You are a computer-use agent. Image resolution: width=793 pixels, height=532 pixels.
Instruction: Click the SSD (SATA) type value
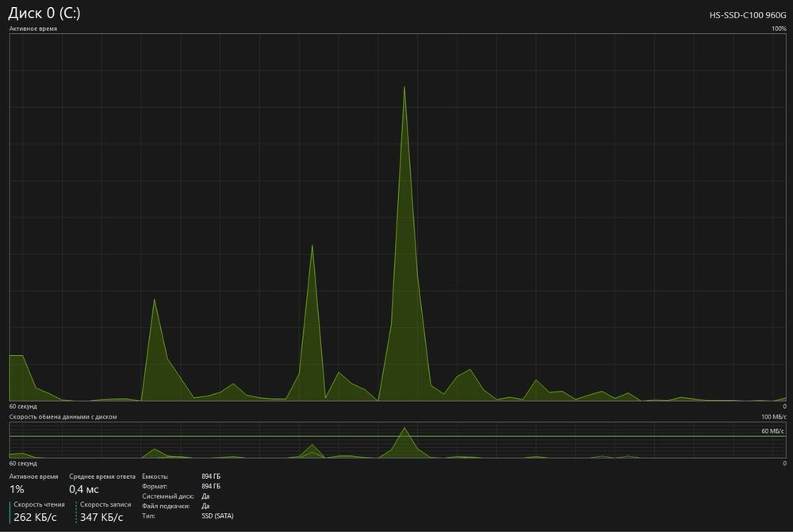point(217,516)
